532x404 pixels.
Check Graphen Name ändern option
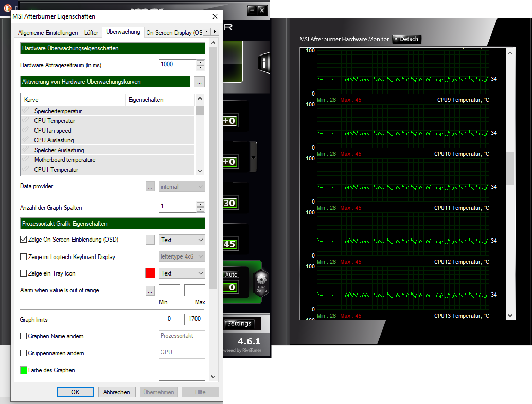(x=24, y=336)
